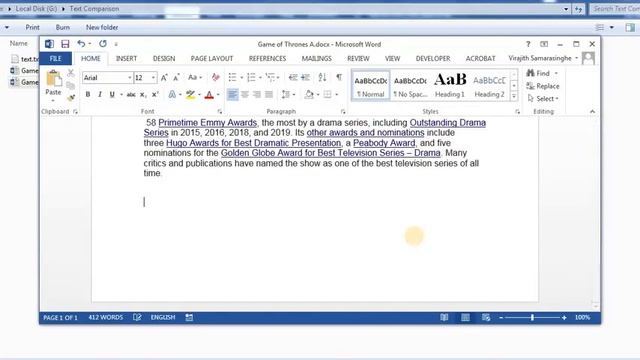Open the Numbering list dropdown arrow

pos(260,78)
